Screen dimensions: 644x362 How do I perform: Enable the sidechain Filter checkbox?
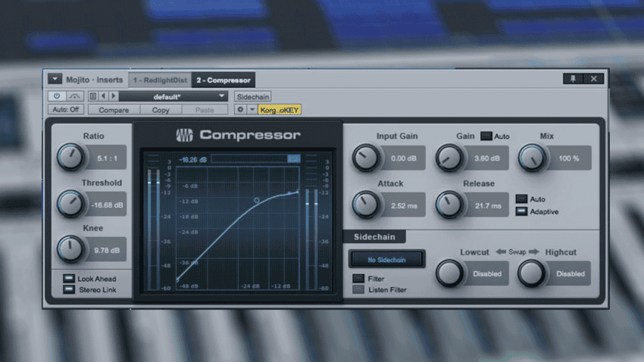coord(358,278)
